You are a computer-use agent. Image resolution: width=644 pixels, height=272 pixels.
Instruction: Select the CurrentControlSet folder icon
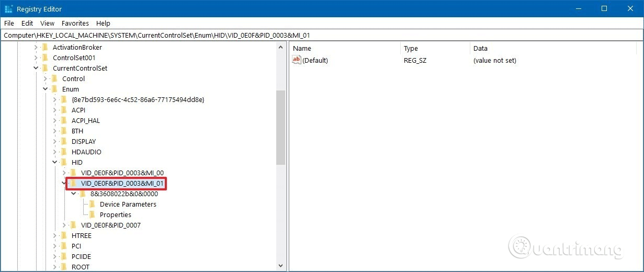click(x=46, y=68)
